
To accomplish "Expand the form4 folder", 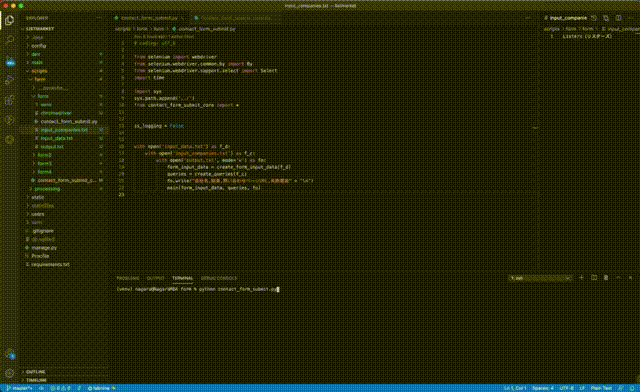I will (44, 172).
